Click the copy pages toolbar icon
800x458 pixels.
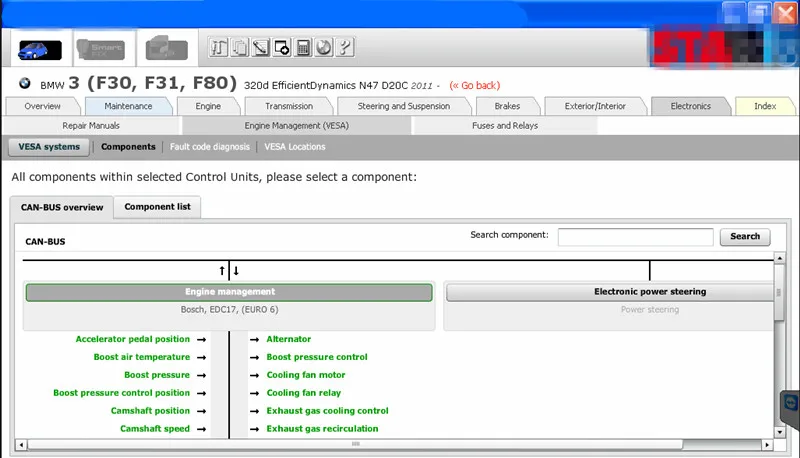pyautogui.click(x=240, y=47)
